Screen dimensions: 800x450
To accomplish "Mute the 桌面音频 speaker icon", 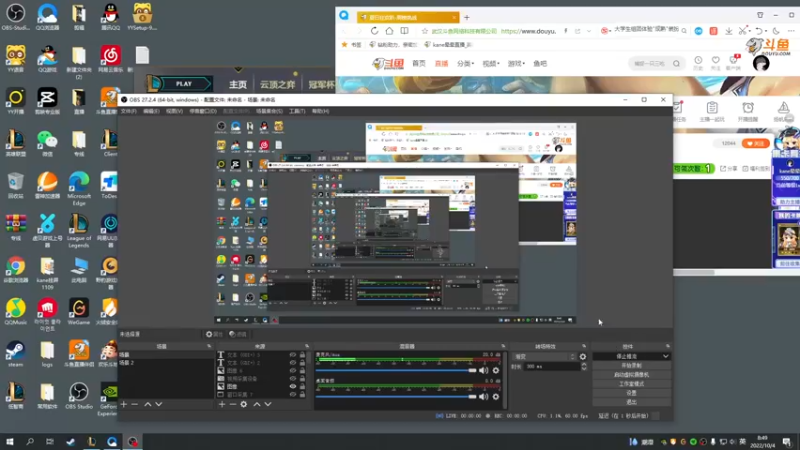I will [x=483, y=396].
